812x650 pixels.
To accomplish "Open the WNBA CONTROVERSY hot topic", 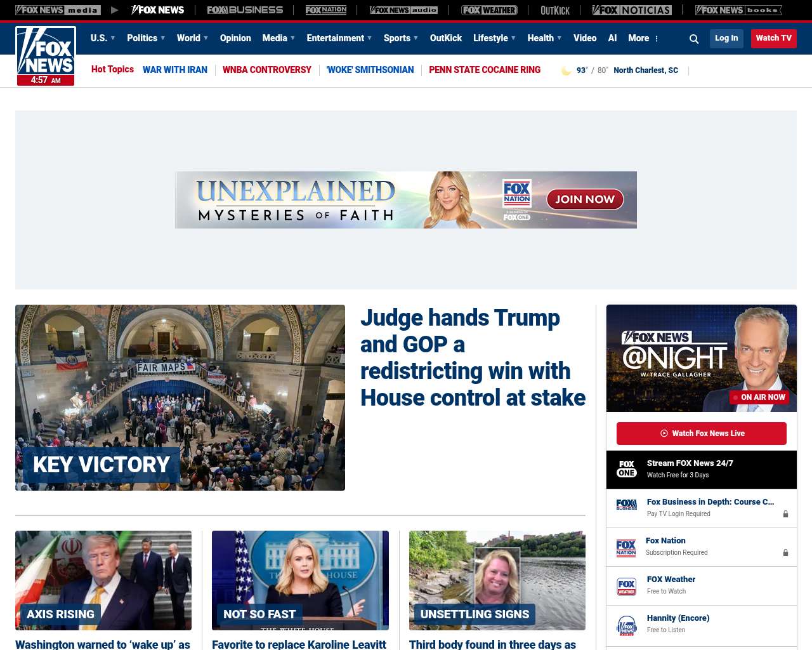I will 267,70.
